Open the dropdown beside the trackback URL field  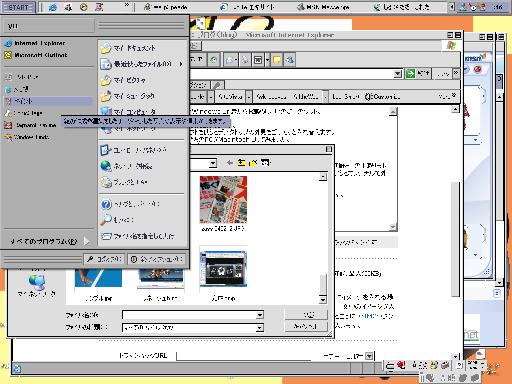(x=369, y=356)
